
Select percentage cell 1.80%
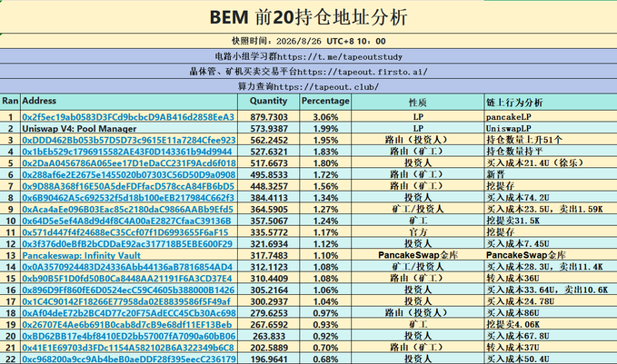(325, 163)
